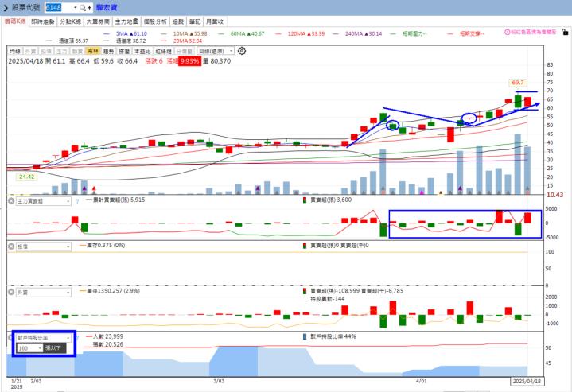Switch to the 分點K線 tab
Viewport: 572px width, 392px height.
tap(70, 21)
